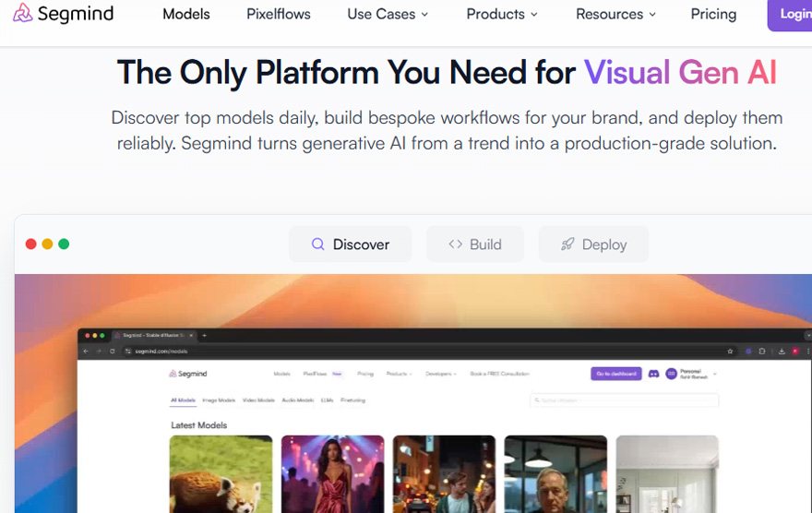Click the Personal account avatar in demo

(x=671, y=374)
